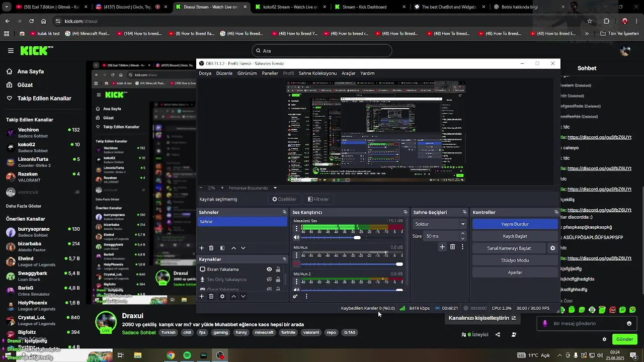Open virtual camera settings gear

tap(552, 248)
